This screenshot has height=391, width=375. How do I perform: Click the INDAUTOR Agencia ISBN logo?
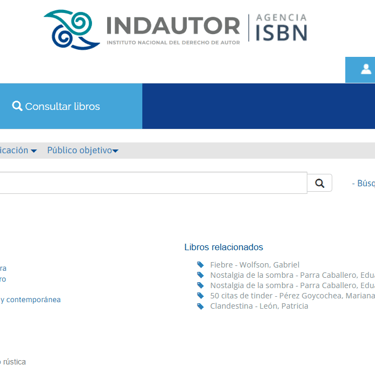(176, 29)
